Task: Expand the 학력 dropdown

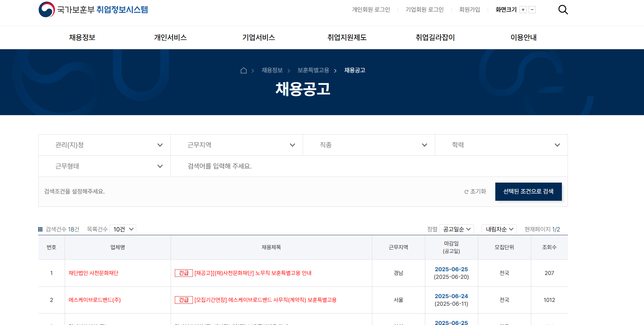Action: pos(501,145)
